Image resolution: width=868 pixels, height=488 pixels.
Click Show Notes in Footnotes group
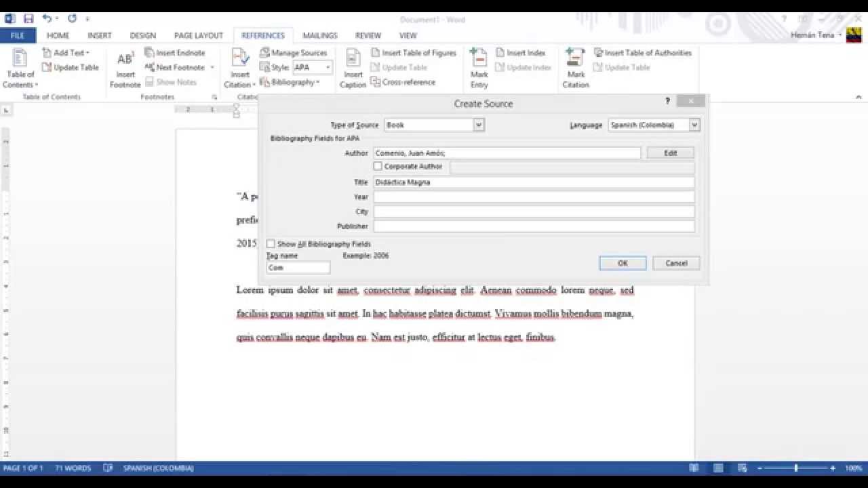pyautogui.click(x=171, y=82)
